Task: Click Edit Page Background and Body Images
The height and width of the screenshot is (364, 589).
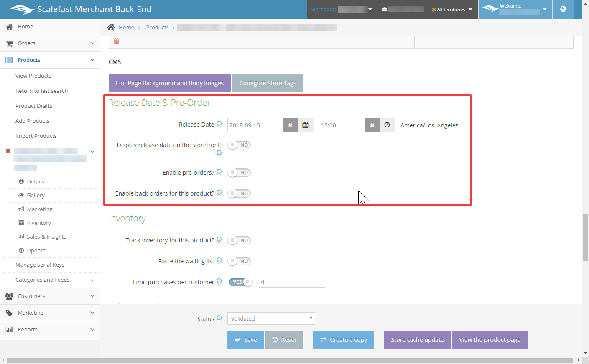Action: click(169, 83)
